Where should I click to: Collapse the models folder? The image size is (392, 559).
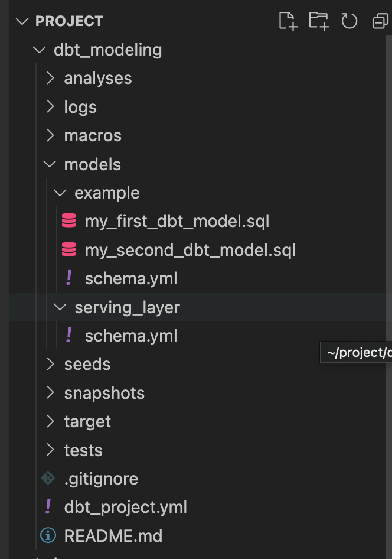click(x=51, y=164)
